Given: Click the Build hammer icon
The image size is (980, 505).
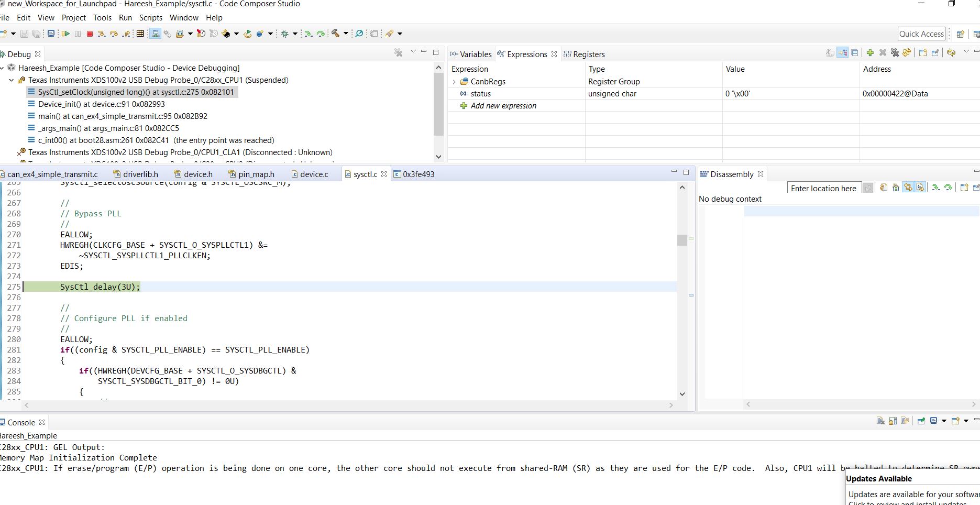Looking at the screenshot, I should pyautogui.click(x=335, y=34).
